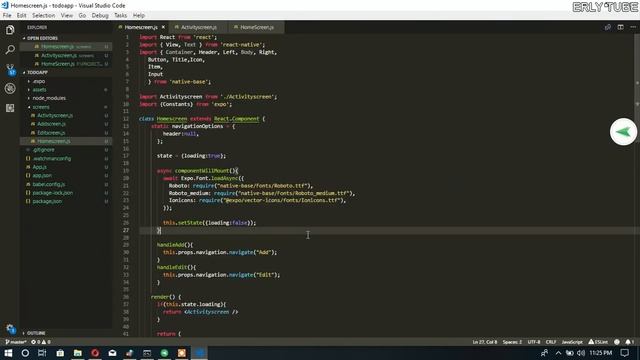The width and height of the screenshot is (640, 360).
Task: Open File Explorer from the taskbar
Action: [x=78, y=353]
